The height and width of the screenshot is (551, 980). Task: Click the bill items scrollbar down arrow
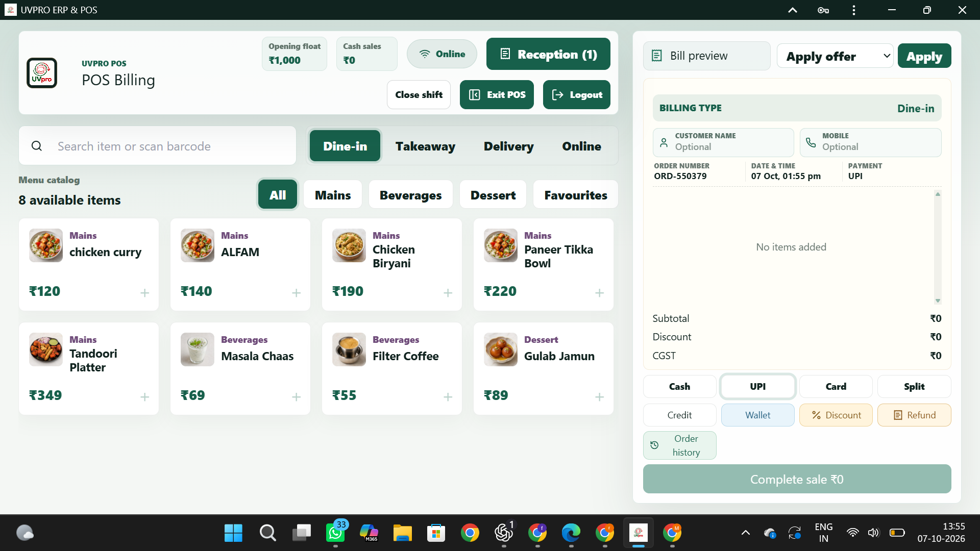(x=938, y=301)
